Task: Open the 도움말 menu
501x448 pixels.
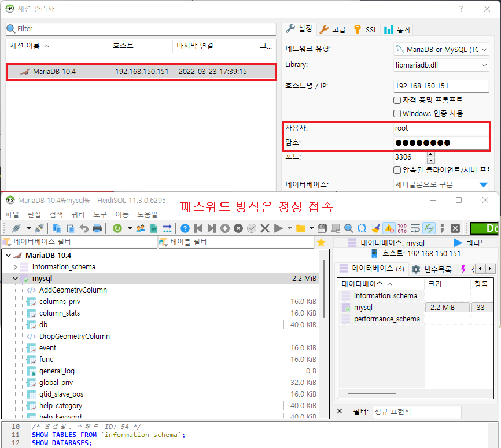Action: coord(148,214)
